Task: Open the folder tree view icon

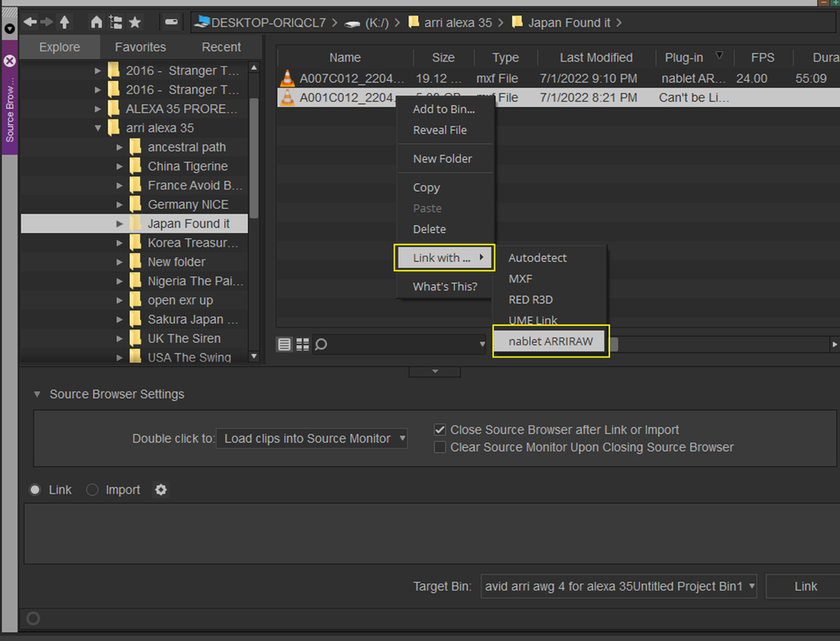Action: (116, 22)
